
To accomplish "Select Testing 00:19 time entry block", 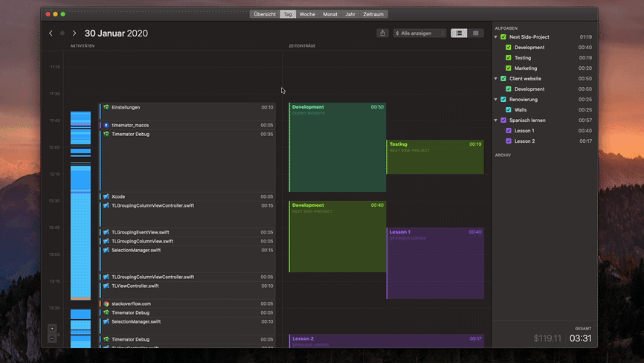I will pos(435,157).
